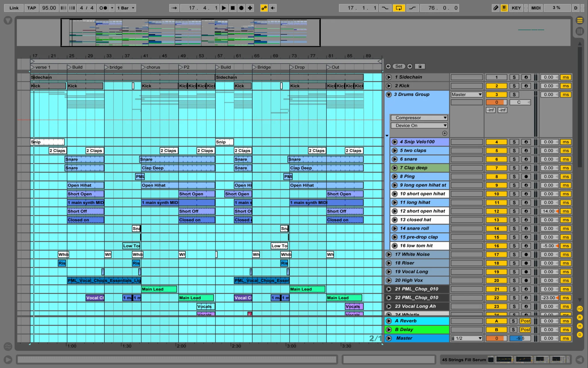The image size is (588, 368).
Task: Click the D track delay show/hide button
Action: pos(580,335)
